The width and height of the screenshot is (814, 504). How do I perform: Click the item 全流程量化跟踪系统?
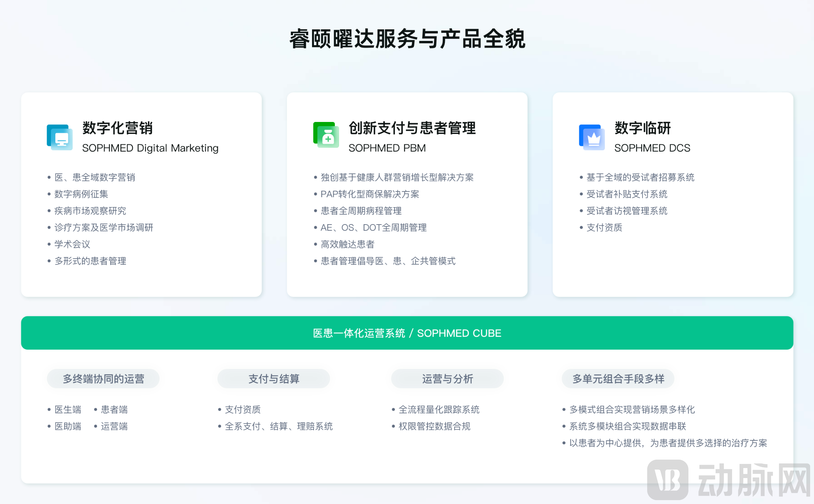point(439,409)
